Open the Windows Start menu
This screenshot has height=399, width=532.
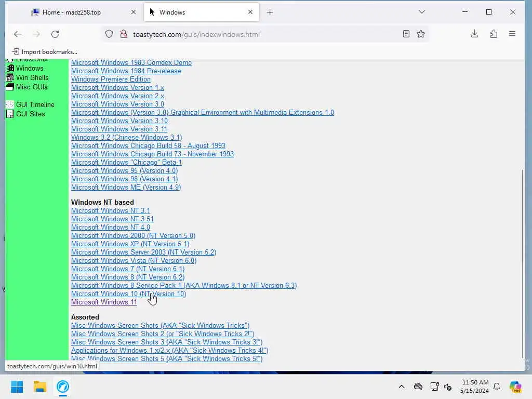click(x=17, y=387)
